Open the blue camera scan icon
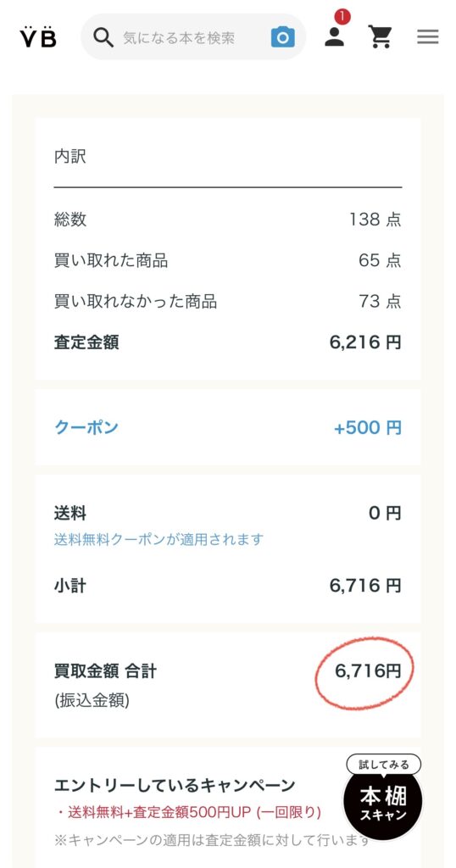This screenshot has height=868, width=456. [283, 37]
